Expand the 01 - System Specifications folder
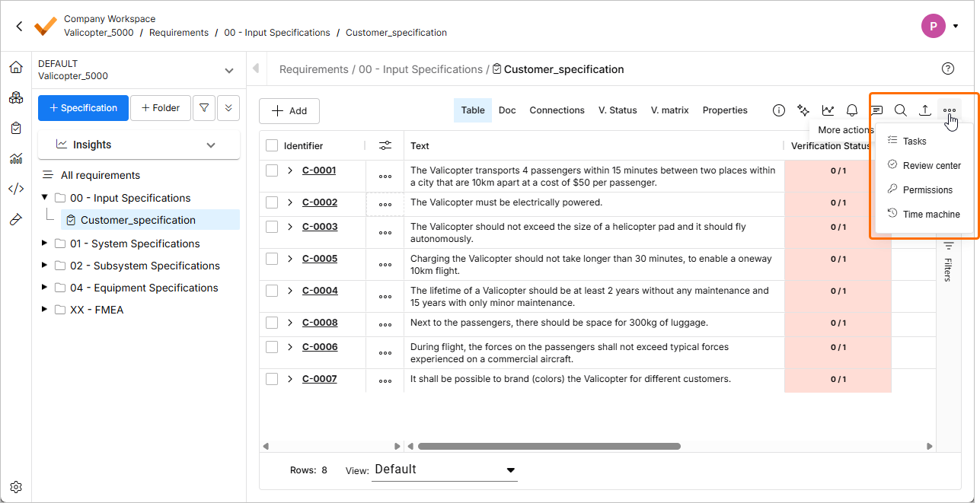 (x=44, y=244)
